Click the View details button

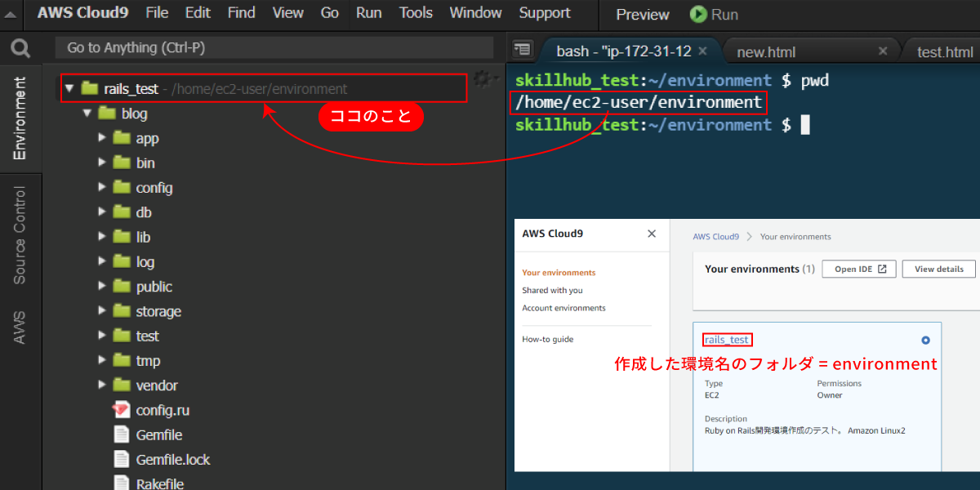point(938,269)
